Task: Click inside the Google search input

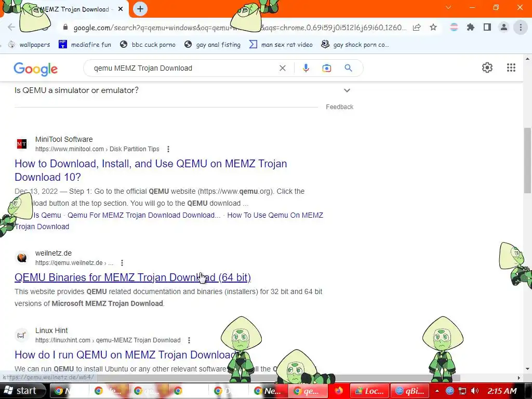Action: pos(183,68)
